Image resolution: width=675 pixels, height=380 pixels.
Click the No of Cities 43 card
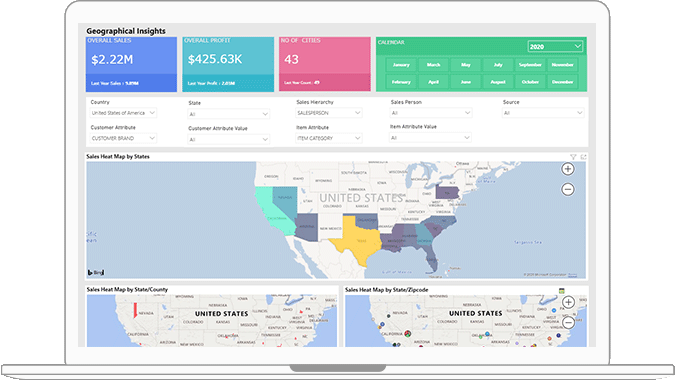[325, 64]
